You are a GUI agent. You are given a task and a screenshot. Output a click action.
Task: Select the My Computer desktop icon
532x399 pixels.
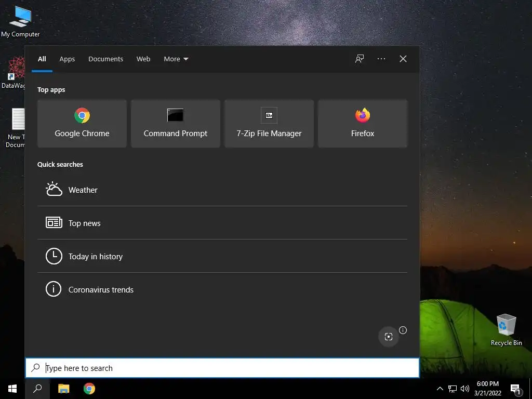[x=20, y=21]
